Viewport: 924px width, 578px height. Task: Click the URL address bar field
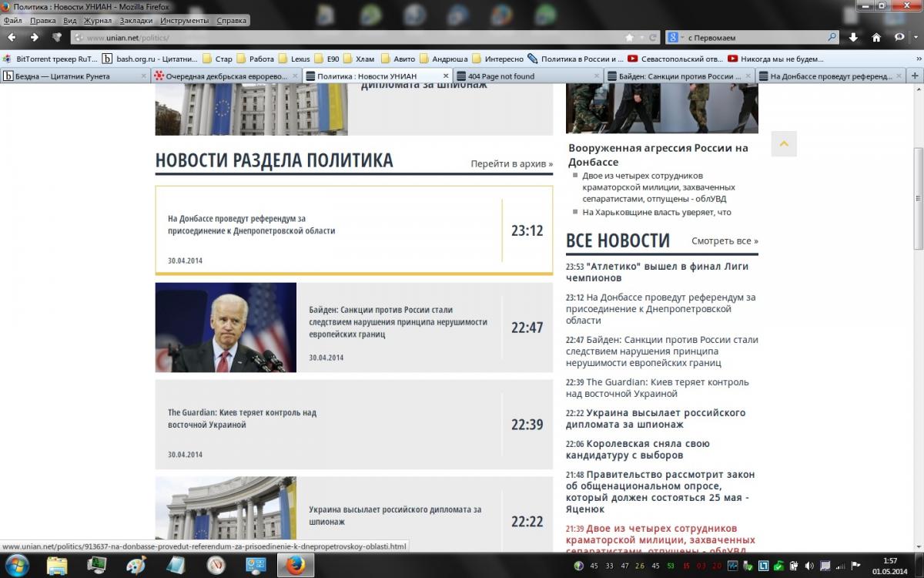tap(346, 37)
